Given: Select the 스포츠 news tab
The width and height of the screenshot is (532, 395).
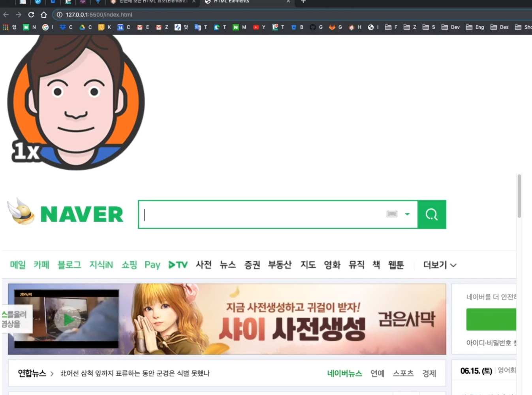Looking at the screenshot, I should pos(403,373).
